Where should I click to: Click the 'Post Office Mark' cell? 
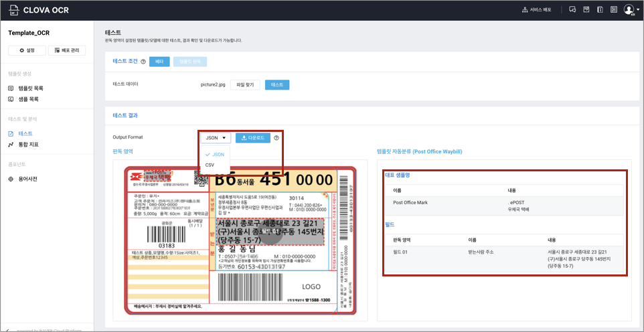410,202
